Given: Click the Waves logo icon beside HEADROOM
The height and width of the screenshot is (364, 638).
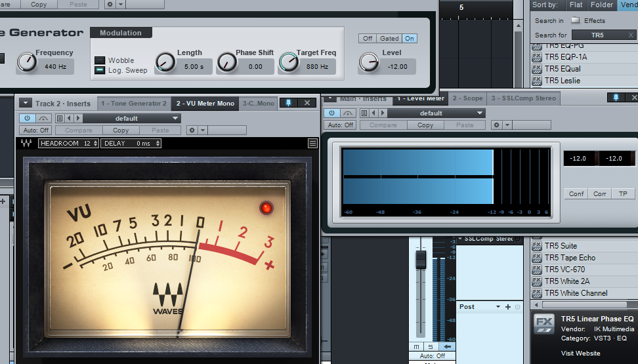Looking at the screenshot, I should coord(27,144).
